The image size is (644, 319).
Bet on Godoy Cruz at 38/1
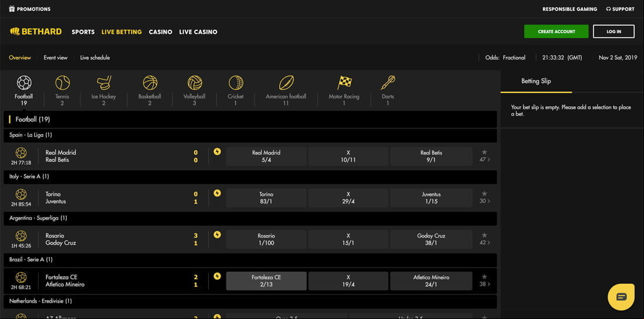click(x=431, y=239)
